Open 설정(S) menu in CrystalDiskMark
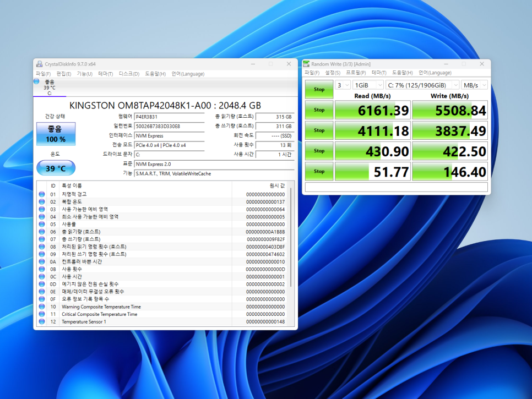Screen dimensions: 532x399 (x=333, y=73)
